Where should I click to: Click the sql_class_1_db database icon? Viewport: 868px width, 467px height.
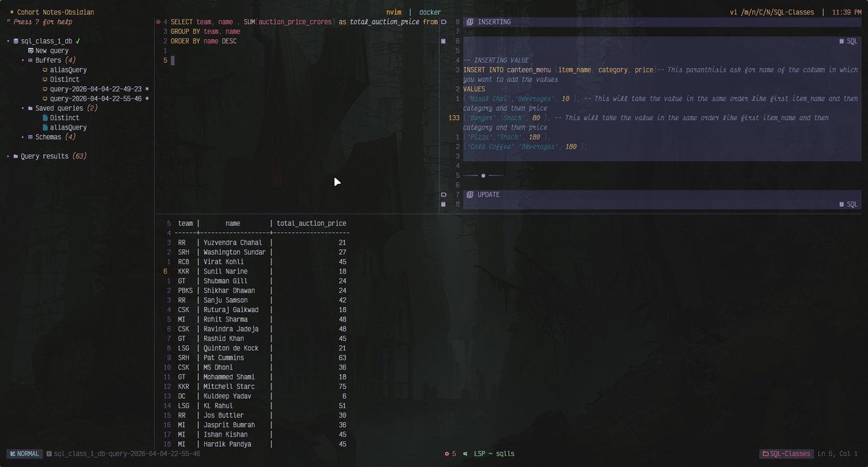click(16, 41)
